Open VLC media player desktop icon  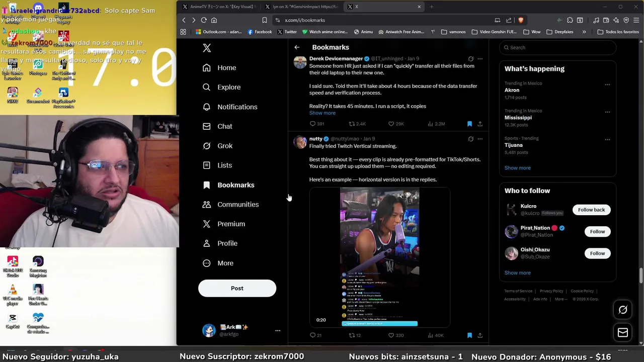pos(13,295)
